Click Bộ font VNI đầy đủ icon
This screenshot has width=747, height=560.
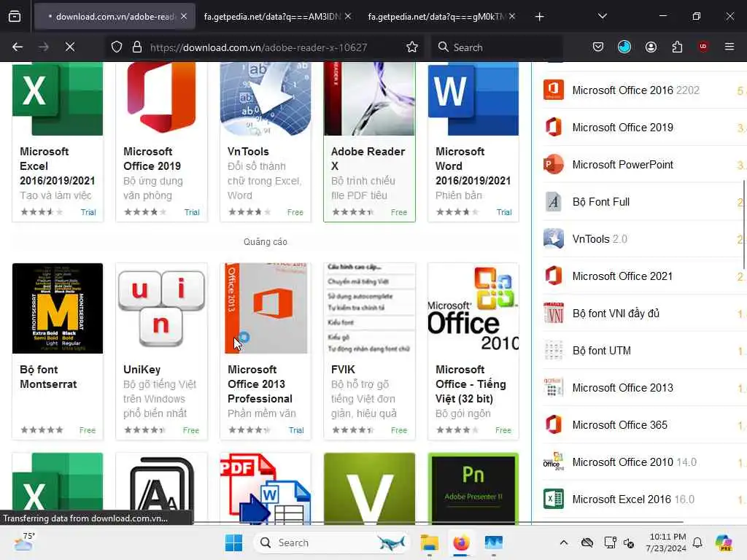click(x=554, y=313)
